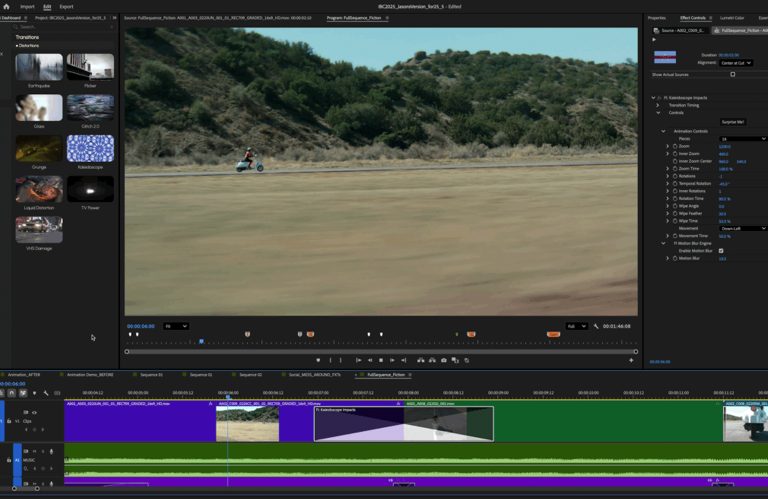The image size is (768, 499).
Task: Toggle the Rotations animation stopwatch
Action: [x=675, y=176]
